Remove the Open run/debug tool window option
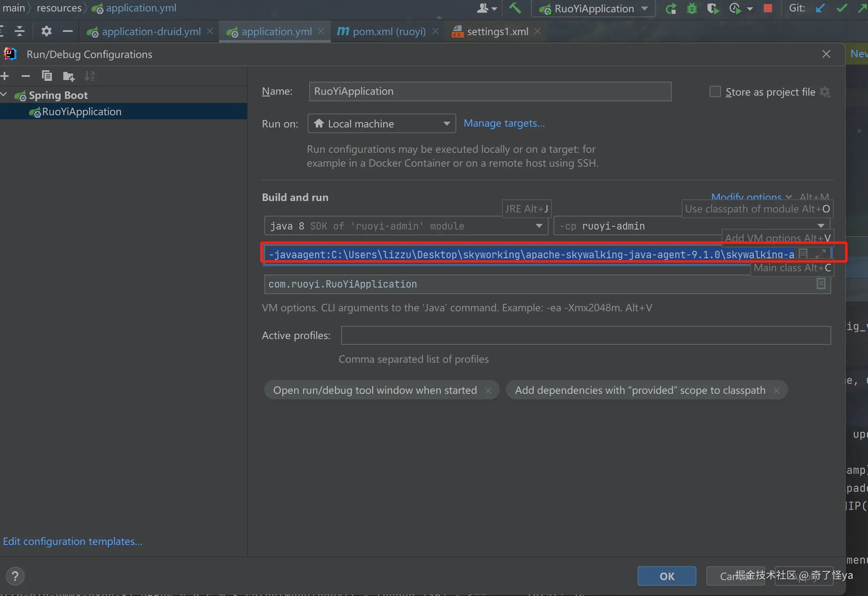Screen dimensions: 868x596 coord(488,391)
